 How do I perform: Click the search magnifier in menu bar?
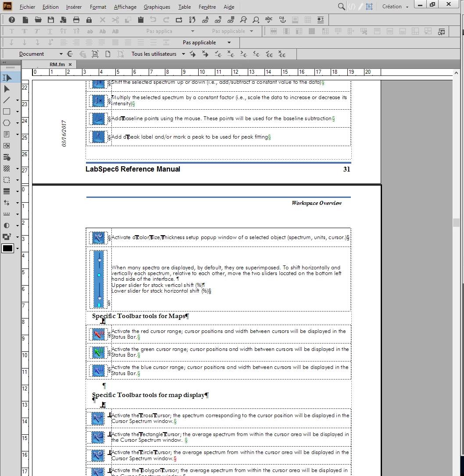[x=341, y=7]
